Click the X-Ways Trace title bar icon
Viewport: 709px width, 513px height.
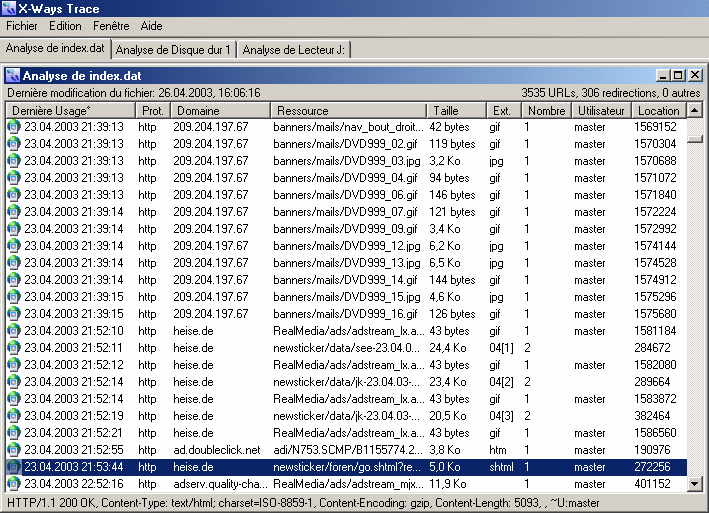(10, 9)
